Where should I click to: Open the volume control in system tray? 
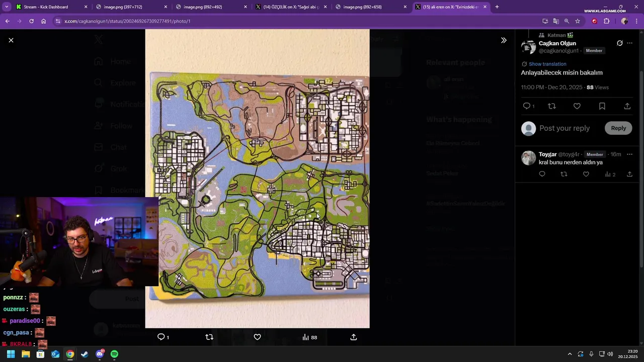point(610,354)
